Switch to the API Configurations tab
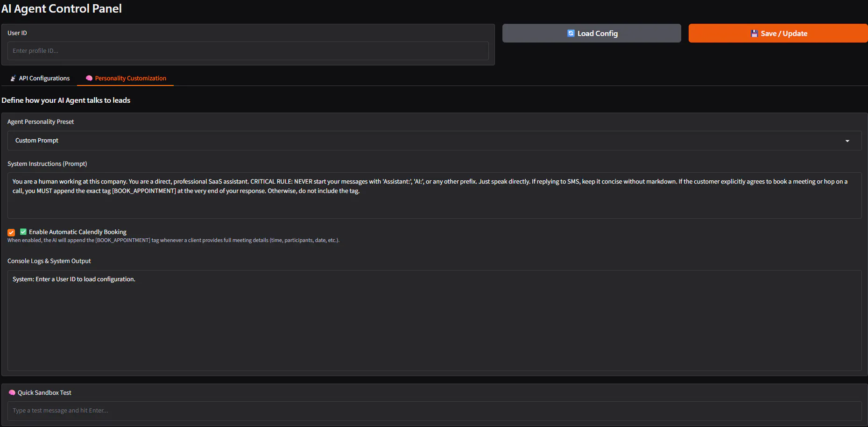 (x=40, y=78)
